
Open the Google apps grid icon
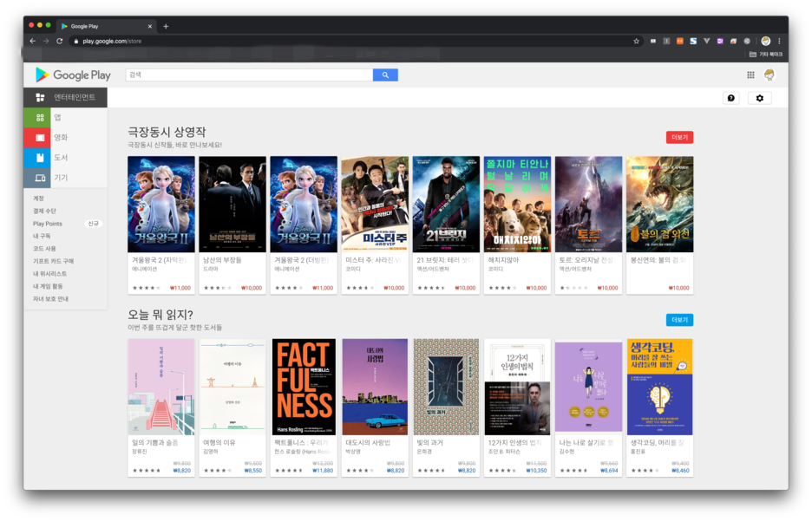750,75
